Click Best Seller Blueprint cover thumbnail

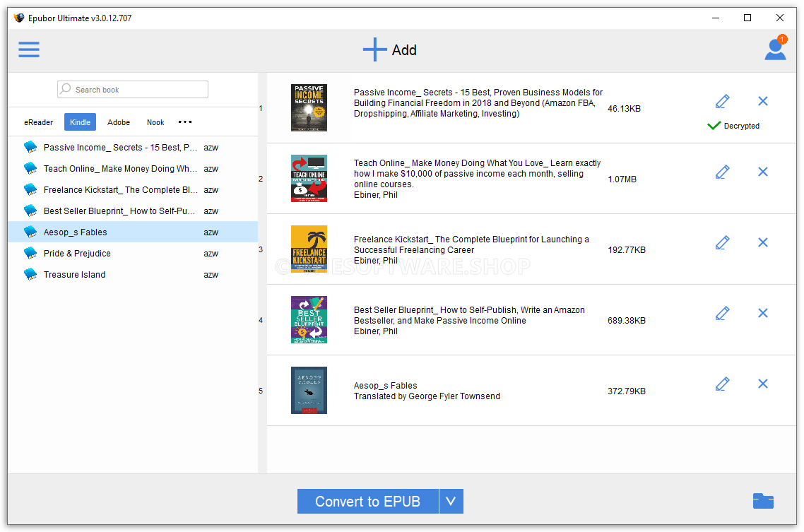pyautogui.click(x=309, y=320)
